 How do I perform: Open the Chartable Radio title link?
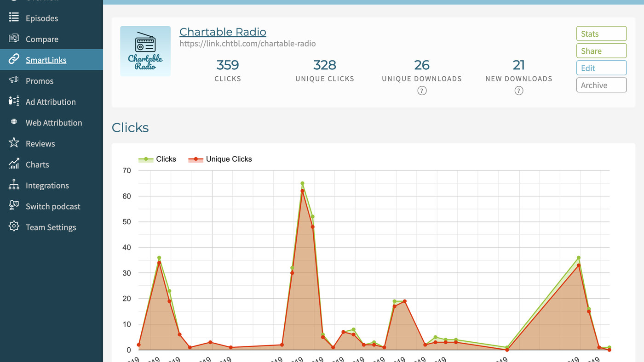tap(223, 32)
